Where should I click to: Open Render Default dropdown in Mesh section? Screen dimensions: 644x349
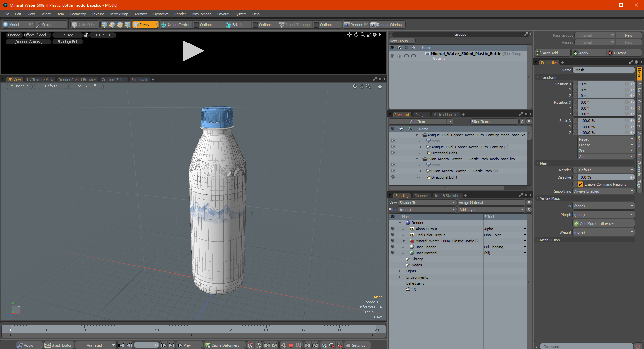coord(605,170)
